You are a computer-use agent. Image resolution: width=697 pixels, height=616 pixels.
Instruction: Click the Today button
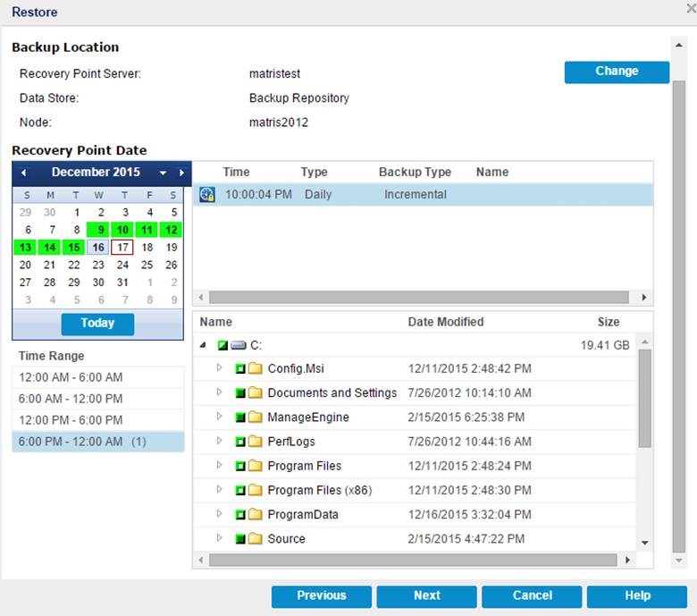coord(97,324)
